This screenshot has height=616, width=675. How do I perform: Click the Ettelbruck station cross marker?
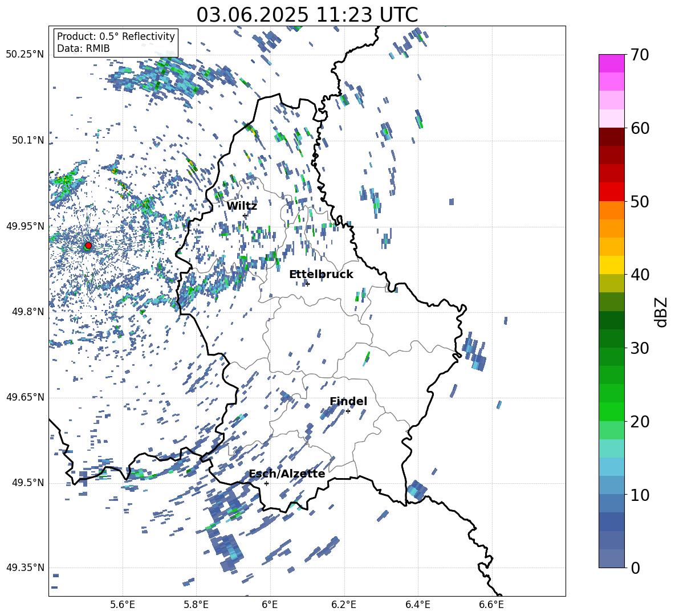[x=307, y=284]
